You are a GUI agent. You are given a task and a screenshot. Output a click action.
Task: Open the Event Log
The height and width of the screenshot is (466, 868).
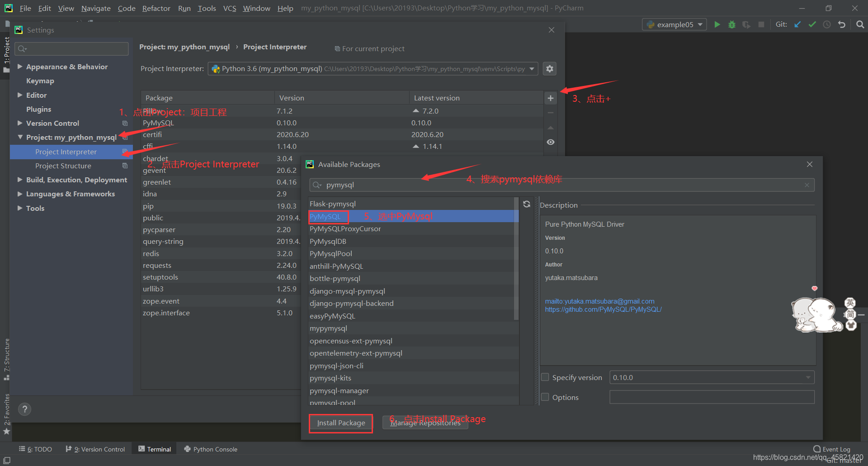[x=832, y=449]
